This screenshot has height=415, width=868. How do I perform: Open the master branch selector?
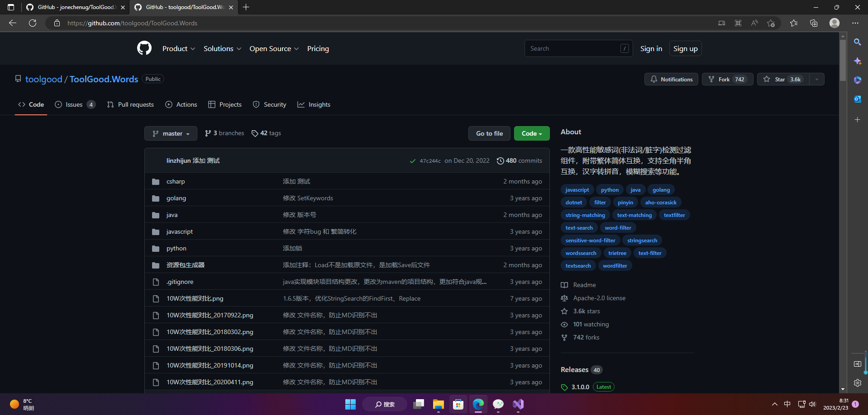171,133
